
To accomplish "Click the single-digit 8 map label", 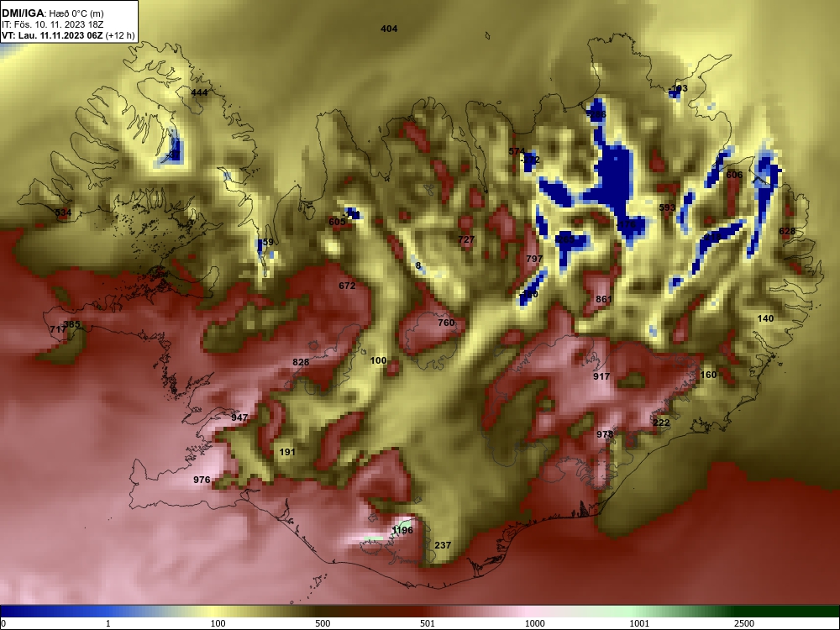I will pos(418,265).
